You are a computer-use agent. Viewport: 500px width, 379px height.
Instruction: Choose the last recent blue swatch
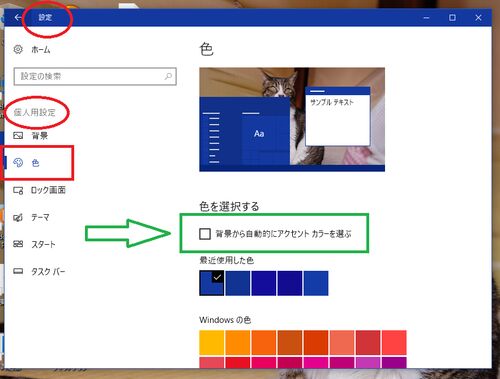316,283
